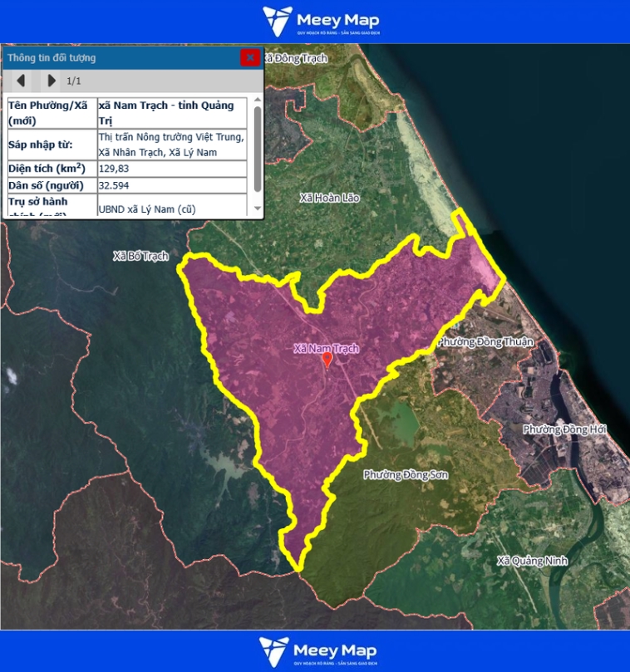Select Xã Đông Trạch label on map

point(298,58)
